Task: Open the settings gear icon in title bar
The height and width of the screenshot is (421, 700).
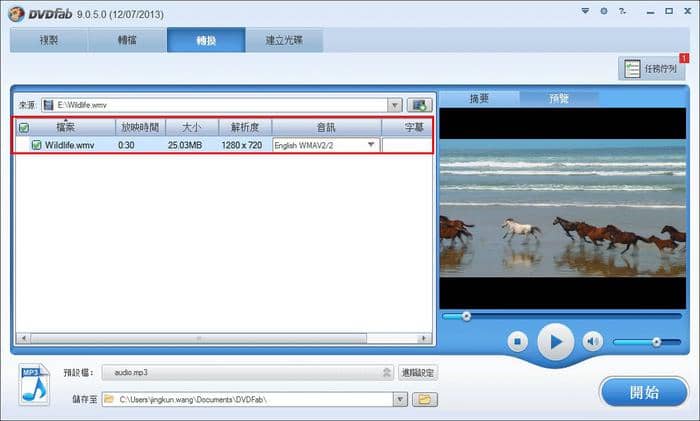Action: (x=604, y=11)
